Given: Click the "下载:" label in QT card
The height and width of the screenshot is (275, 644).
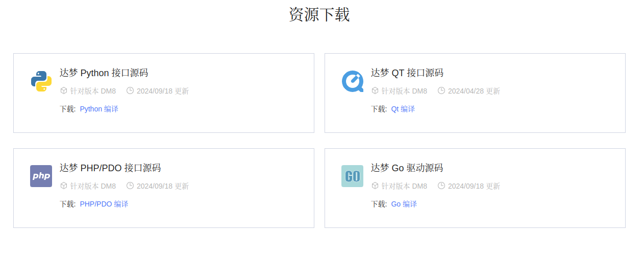Looking at the screenshot, I should [x=379, y=109].
